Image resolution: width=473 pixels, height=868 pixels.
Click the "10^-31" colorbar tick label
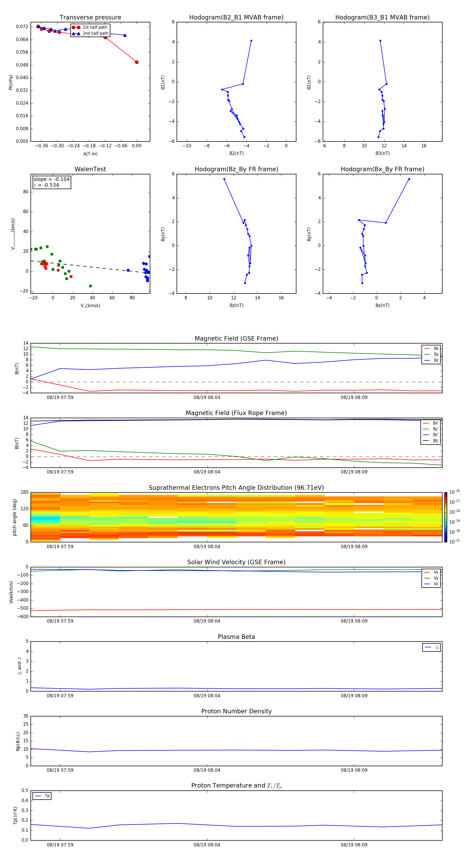point(455,542)
